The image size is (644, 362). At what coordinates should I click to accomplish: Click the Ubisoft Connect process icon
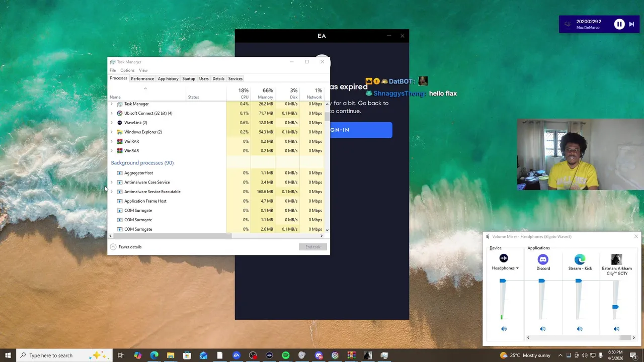click(x=119, y=113)
